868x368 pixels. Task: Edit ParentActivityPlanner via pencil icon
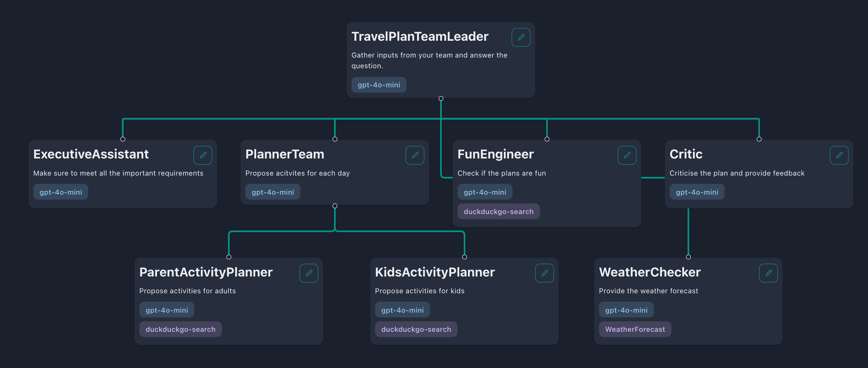coord(309,273)
